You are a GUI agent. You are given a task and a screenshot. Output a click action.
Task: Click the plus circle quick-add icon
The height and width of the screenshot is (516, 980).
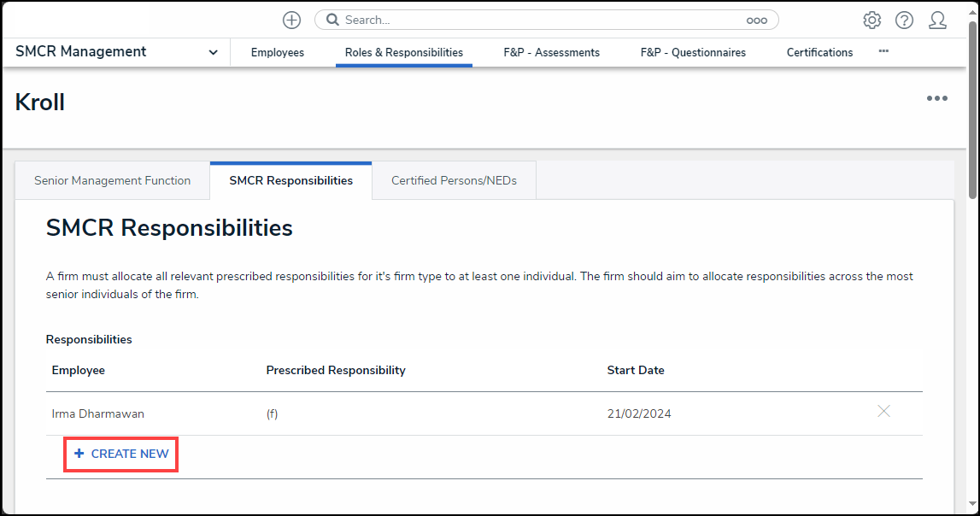(291, 20)
